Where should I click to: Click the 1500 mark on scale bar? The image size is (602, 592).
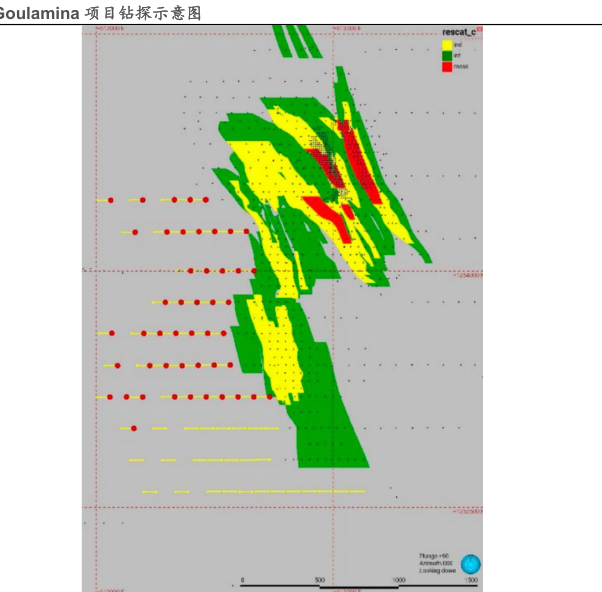pos(471,579)
